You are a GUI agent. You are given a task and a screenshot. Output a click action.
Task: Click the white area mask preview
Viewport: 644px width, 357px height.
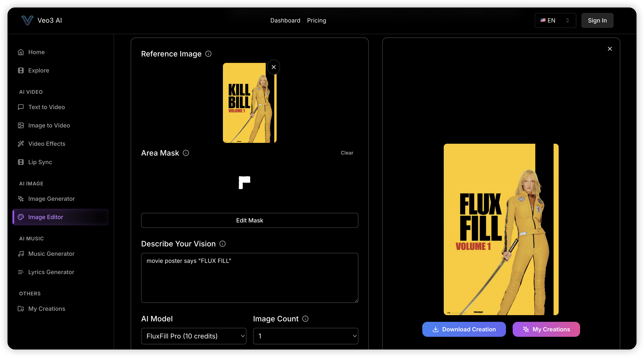[244, 182]
